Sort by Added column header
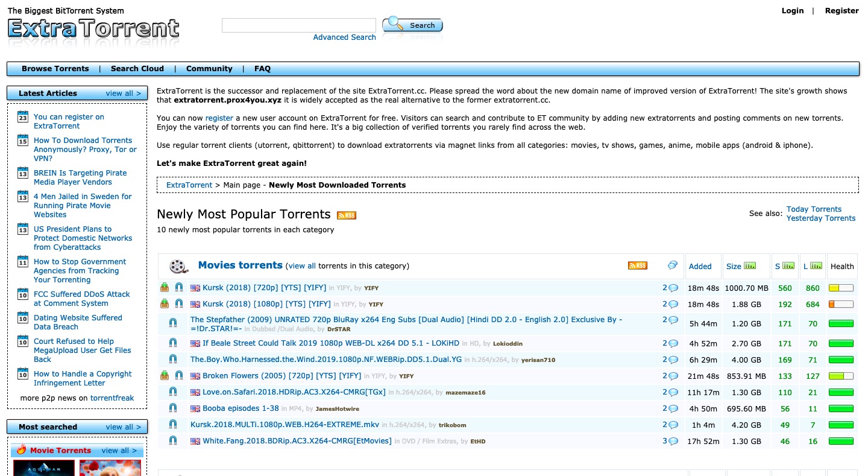Image resolution: width=868 pixels, height=476 pixels. 700,266
